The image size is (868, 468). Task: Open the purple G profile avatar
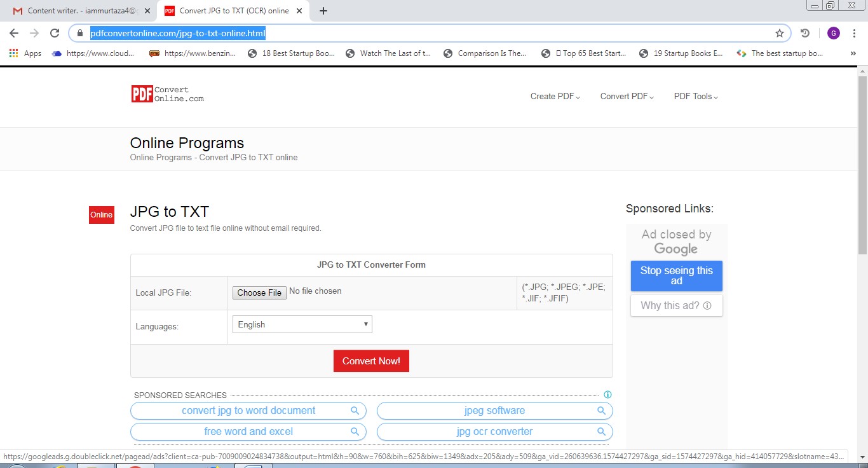point(834,33)
